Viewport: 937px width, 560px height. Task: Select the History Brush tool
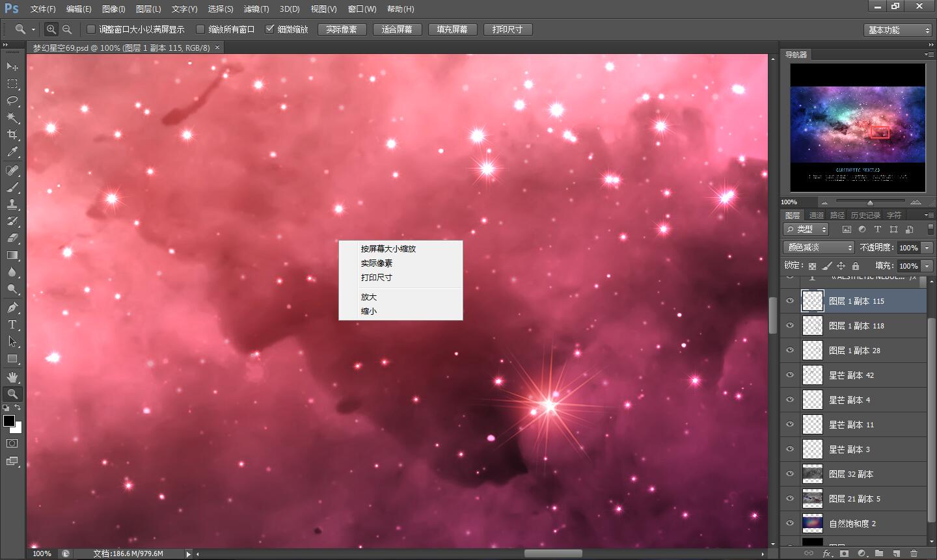coord(12,221)
